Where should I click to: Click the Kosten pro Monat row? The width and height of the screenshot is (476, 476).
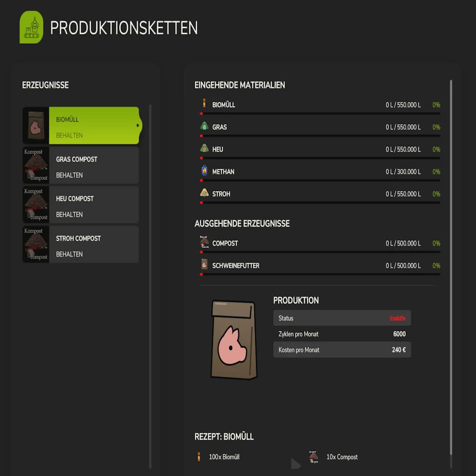[x=342, y=350]
